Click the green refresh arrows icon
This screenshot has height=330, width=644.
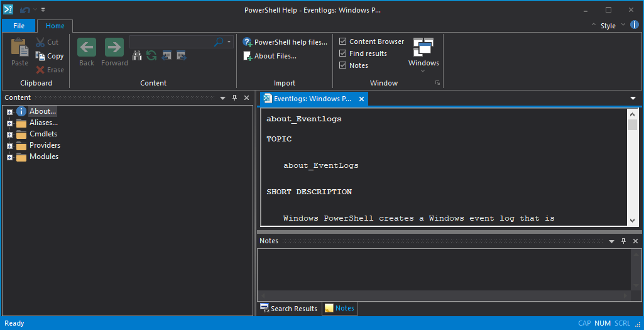[x=151, y=55]
